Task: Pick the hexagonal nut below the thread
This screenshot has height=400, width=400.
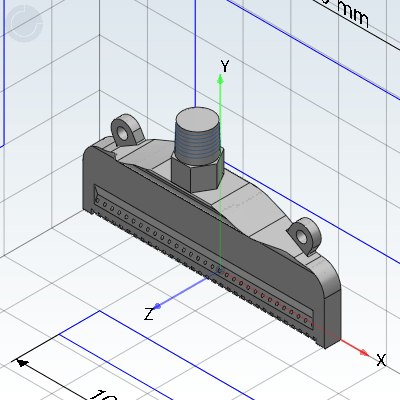Action: click(197, 173)
